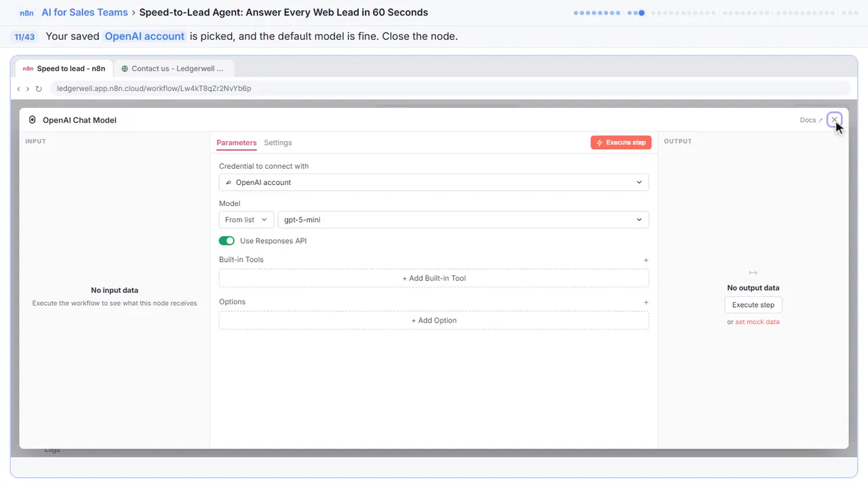868x488 pixels.
Task: Open the Docs link in node header
Action: (811, 120)
